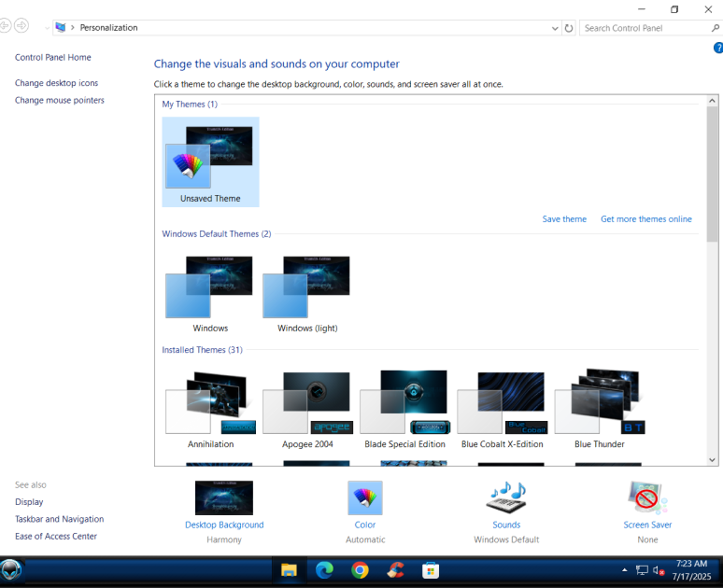This screenshot has width=723, height=588.
Task: Click Personalization in address bar
Action: tap(108, 28)
